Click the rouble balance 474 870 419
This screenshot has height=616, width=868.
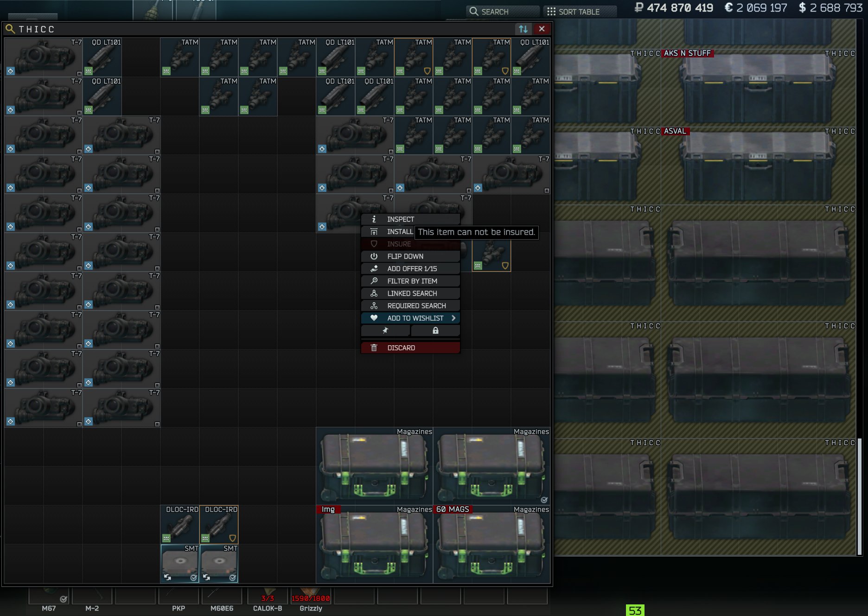pyautogui.click(x=674, y=8)
